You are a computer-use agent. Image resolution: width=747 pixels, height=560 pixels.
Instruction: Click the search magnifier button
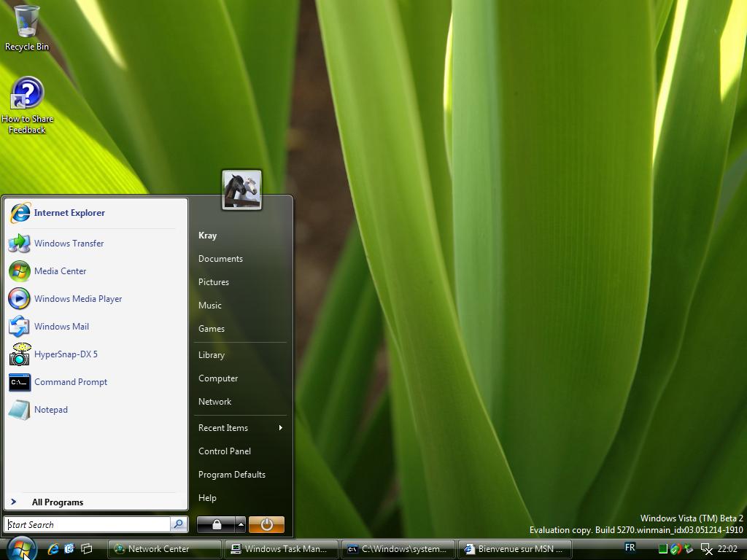[x=179, y=524]
